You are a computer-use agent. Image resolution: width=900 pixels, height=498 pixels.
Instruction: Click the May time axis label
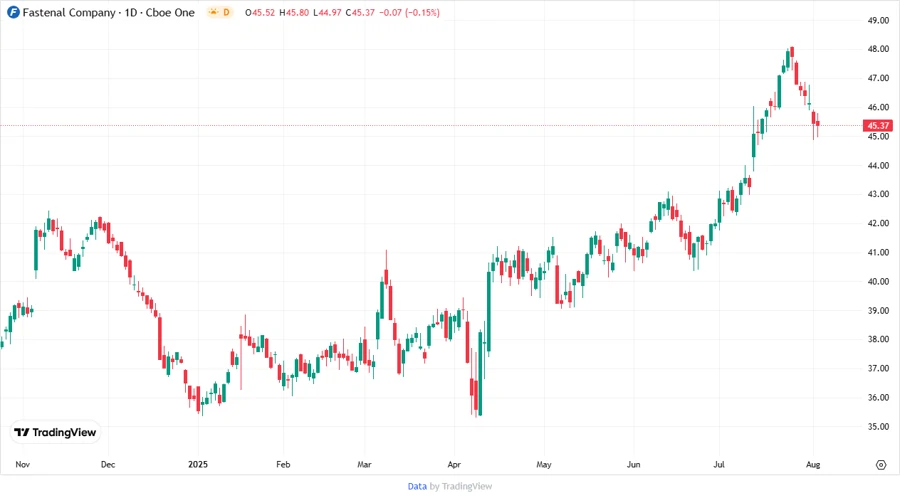pyautogui.click(x=544, y=464)
